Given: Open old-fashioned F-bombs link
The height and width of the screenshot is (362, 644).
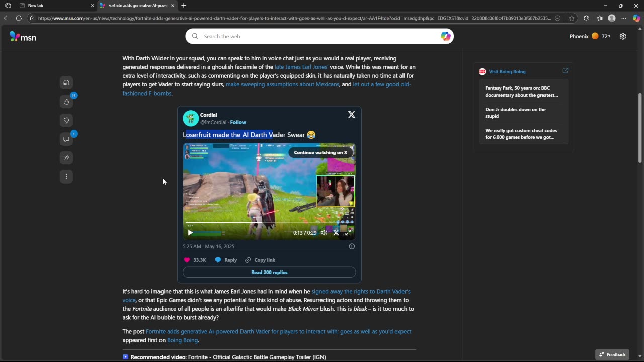Looking at the screenshot, I should point(267,88).
